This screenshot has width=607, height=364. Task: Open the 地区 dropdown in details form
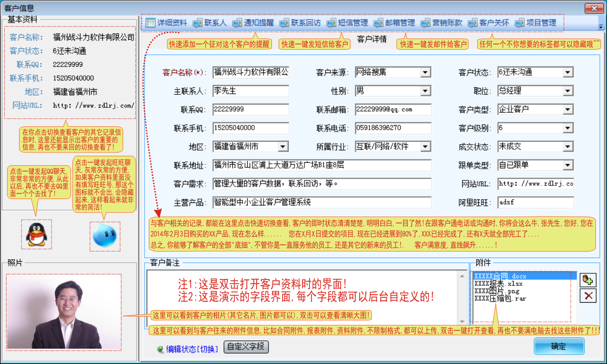(x=283, y=147)
